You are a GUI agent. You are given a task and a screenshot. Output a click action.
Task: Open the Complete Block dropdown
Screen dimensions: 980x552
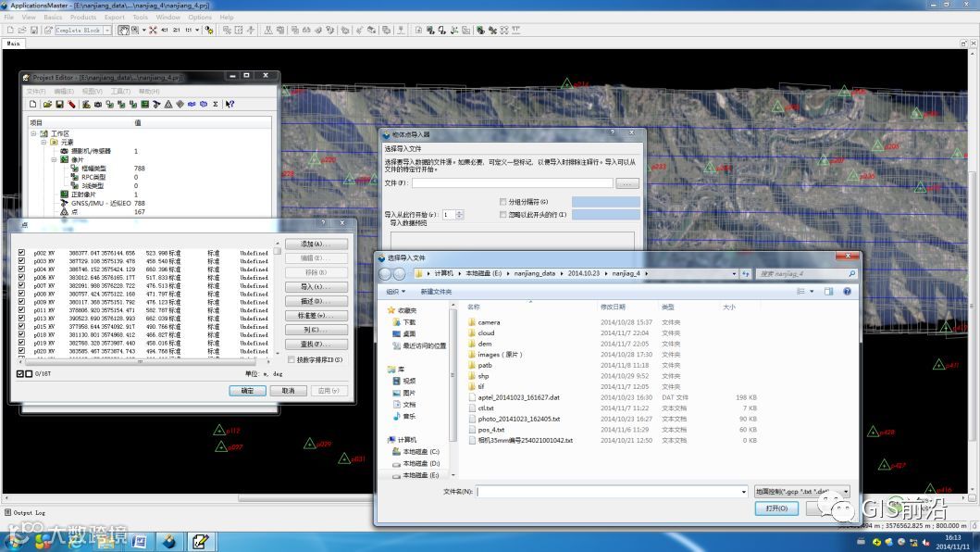click(x=107, y=30)
